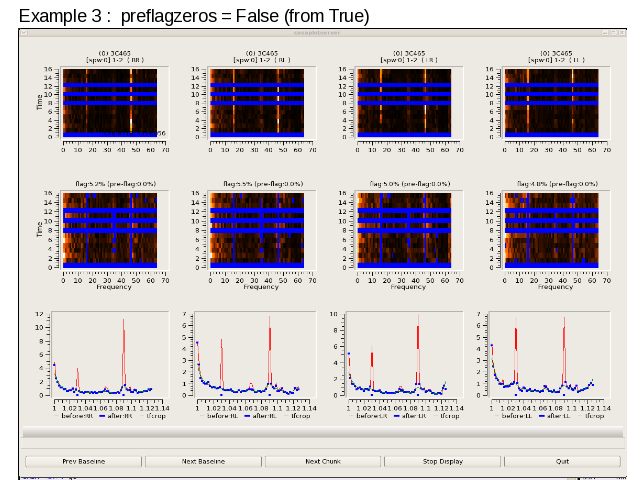Screen dimensions: 640x480
Task: Go to the Next Baseline
Action: [203, 461]
